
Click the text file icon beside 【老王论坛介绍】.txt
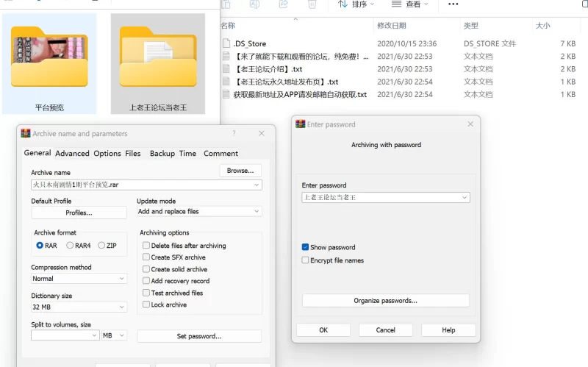coord(226,69)
